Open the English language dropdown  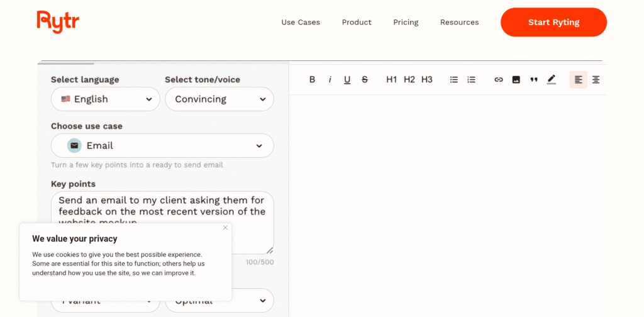pyautogui.click(x=106, y=99)
